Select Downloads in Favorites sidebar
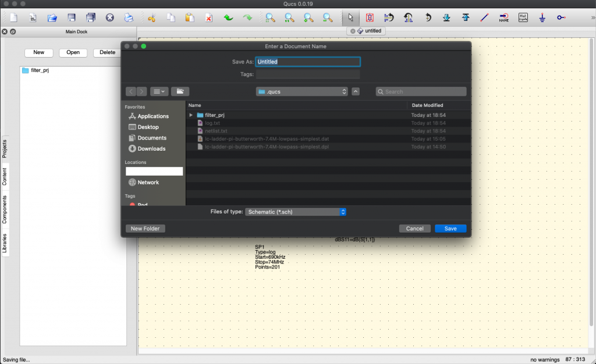 click(x=147, y=149)
